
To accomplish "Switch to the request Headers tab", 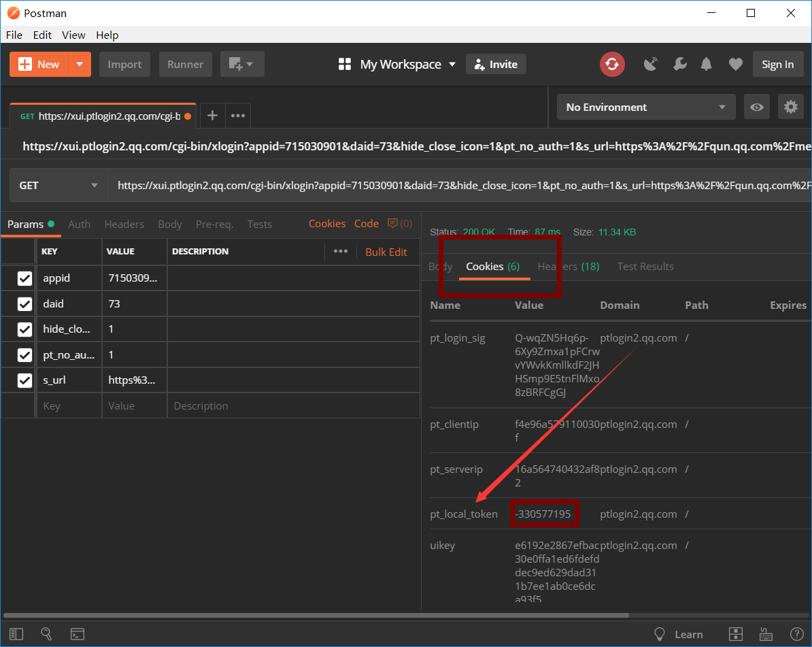I will 124,225.
